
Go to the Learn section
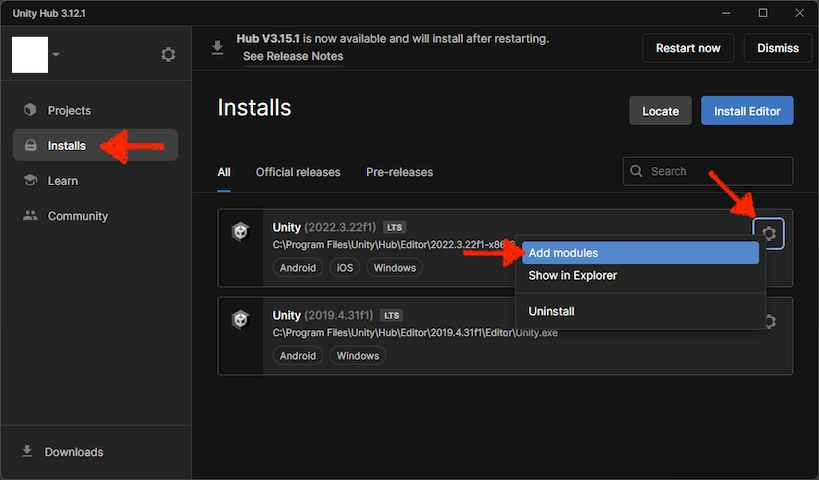pyautogui.click(x=62, y=181)
